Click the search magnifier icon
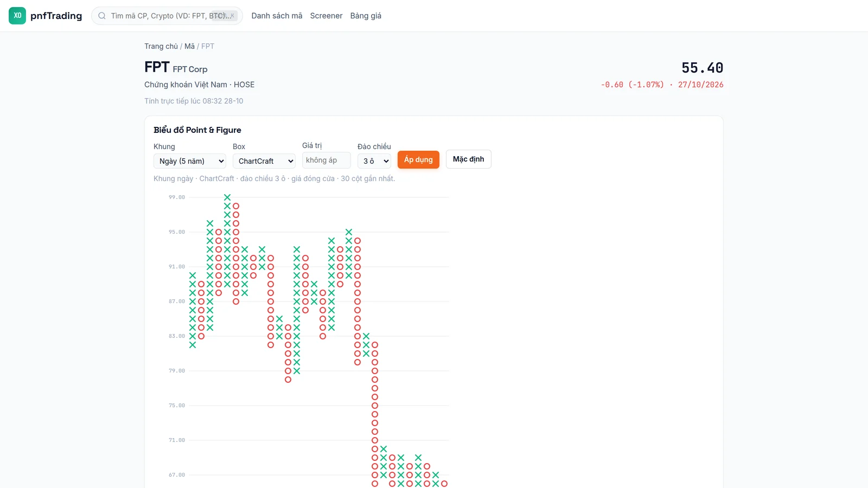 102,16
